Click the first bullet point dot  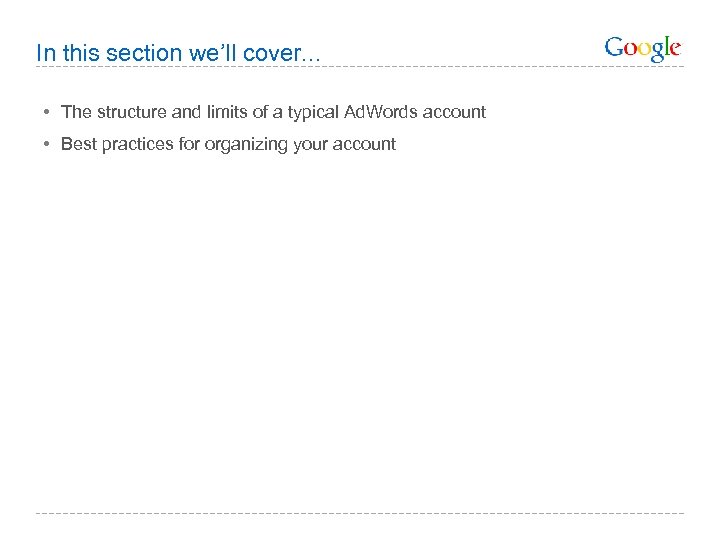(47, 112)
